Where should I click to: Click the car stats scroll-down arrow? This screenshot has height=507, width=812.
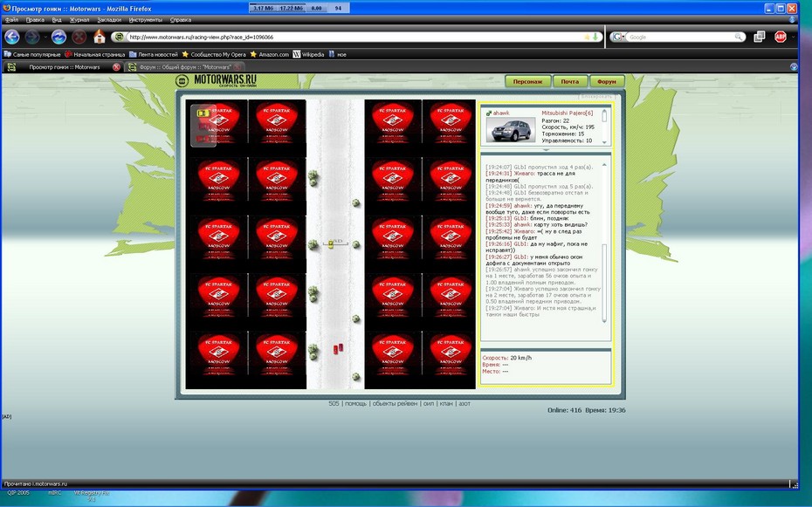(x=604, y=141)
